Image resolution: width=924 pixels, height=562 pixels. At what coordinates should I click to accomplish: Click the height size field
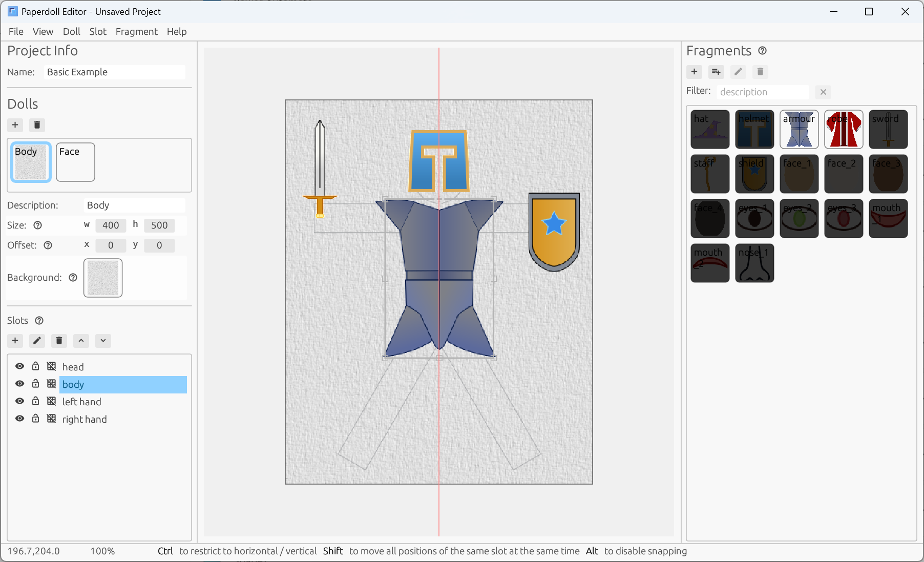pos(159,225)
